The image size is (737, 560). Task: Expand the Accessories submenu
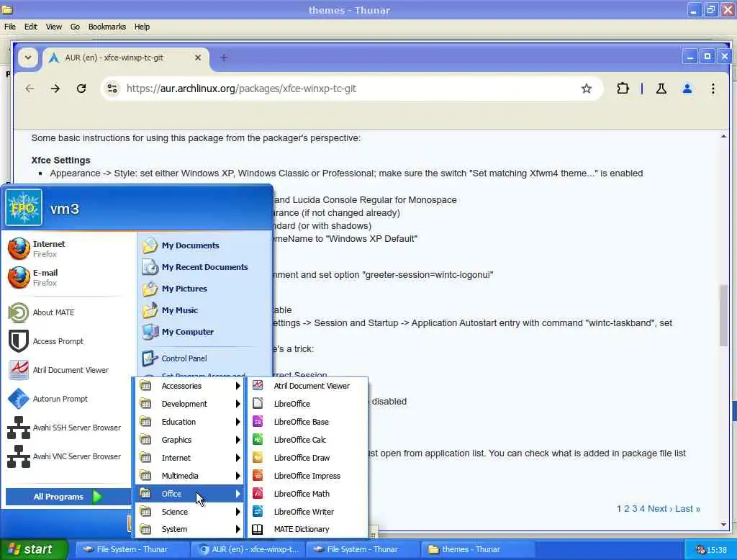pos(189,386)
